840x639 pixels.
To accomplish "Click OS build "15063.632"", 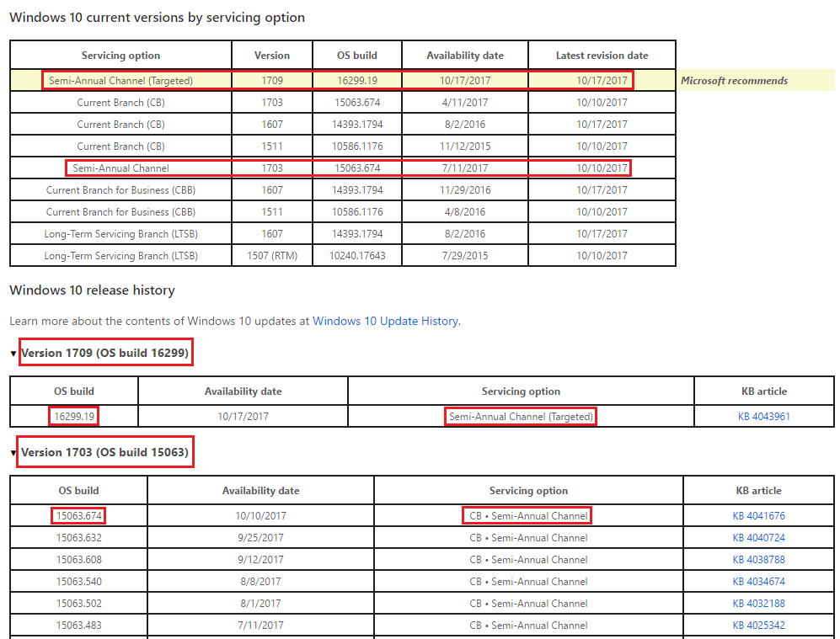I will pos(78,538).
